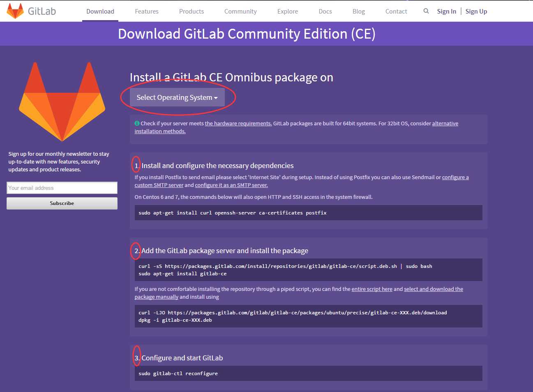Open the Blog menu item
533x392 pixels.
click(x=359, y=12)
